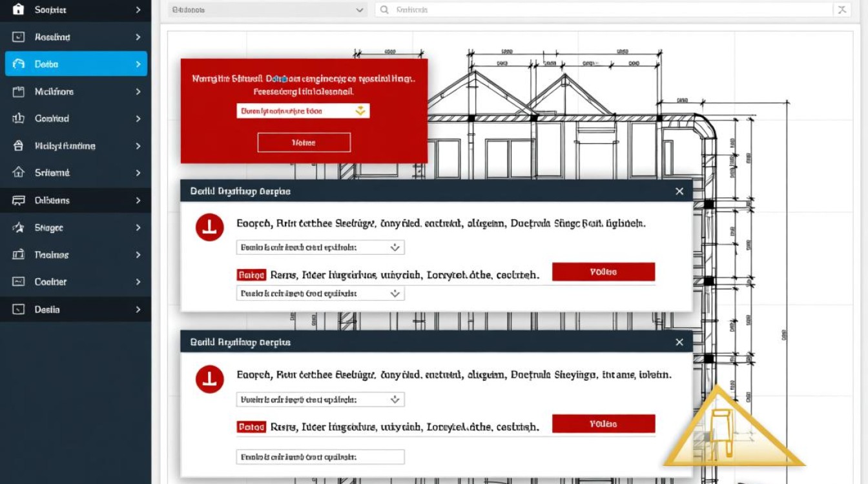Click the magnifier icon in the search bar

pos(385,10)
